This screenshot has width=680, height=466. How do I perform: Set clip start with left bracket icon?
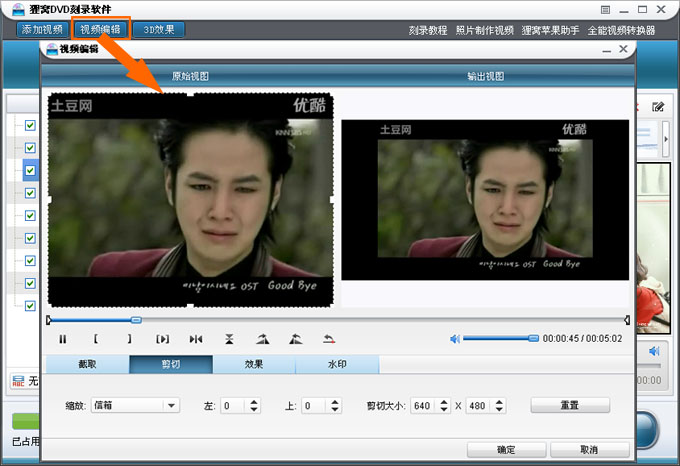pos(96,339)
